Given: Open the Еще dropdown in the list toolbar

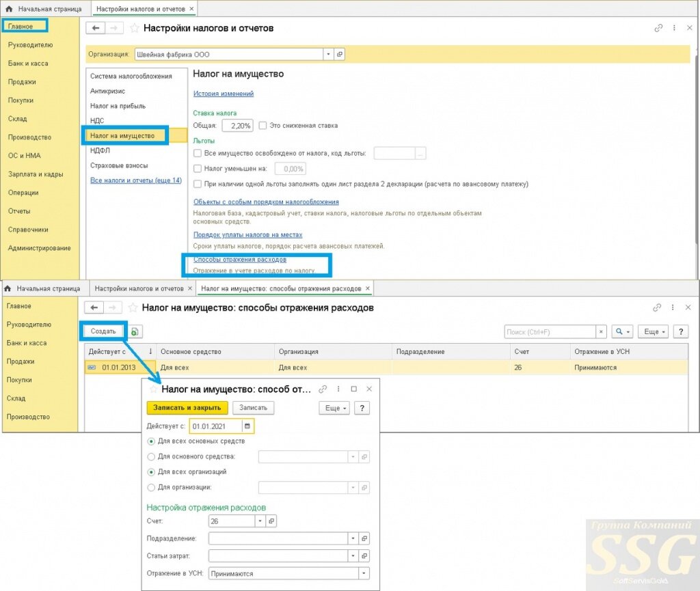Looking at the screenshot, I should 654,332.
